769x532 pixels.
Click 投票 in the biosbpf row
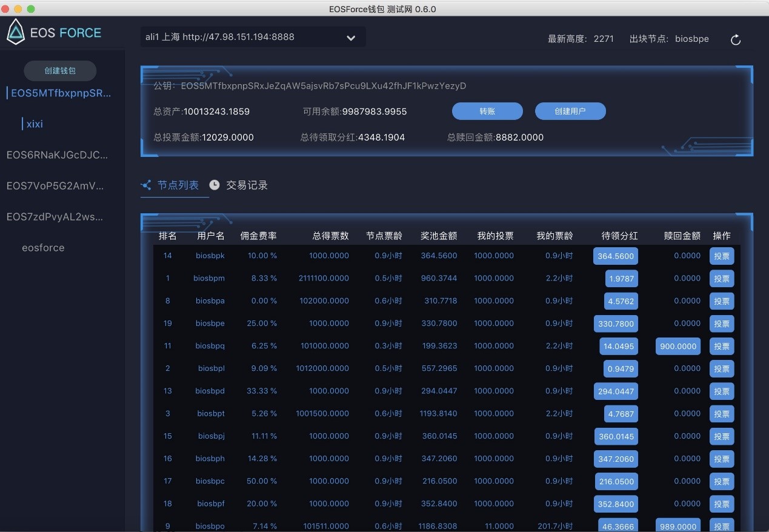[x=722, y=504]
